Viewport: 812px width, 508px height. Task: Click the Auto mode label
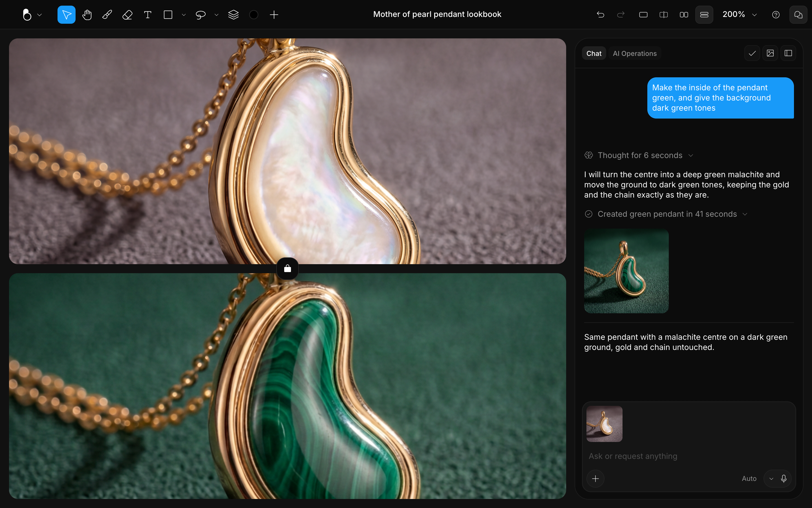tap(749, 478)
